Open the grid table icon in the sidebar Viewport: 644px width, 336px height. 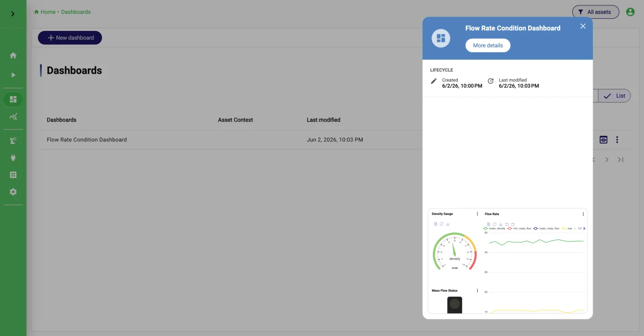pyautogui.click(x=13, y=174)
